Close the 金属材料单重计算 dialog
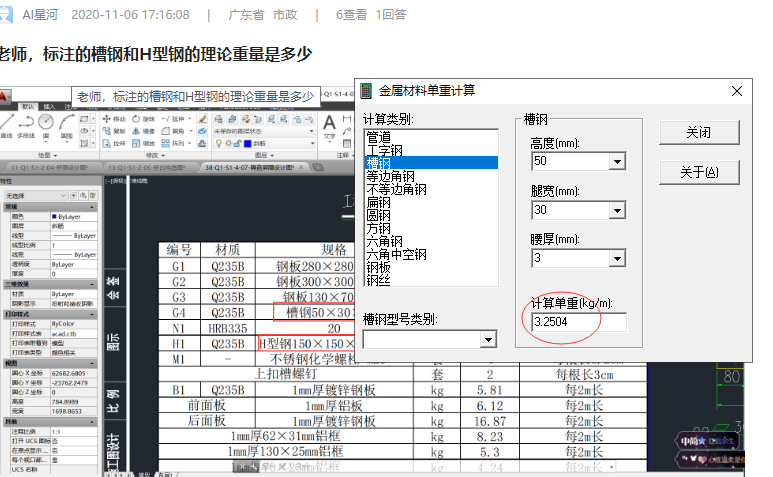Viewport: 773px width, 477px height. [x=737, y=91]
